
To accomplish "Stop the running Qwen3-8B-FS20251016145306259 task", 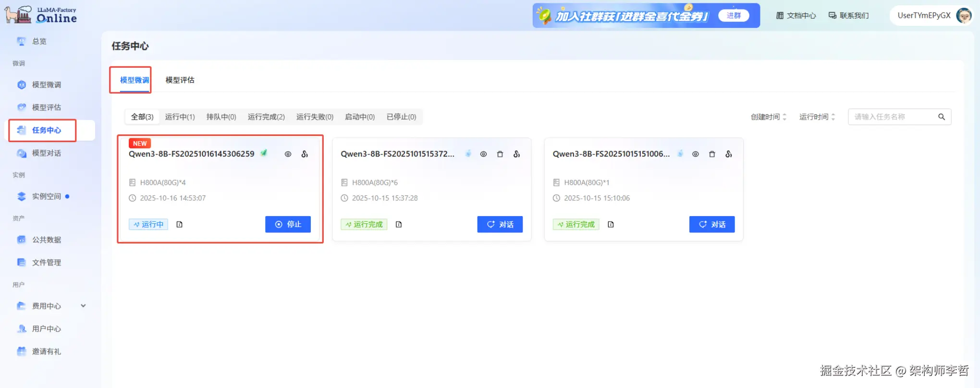I will click(x=288, y=224).
